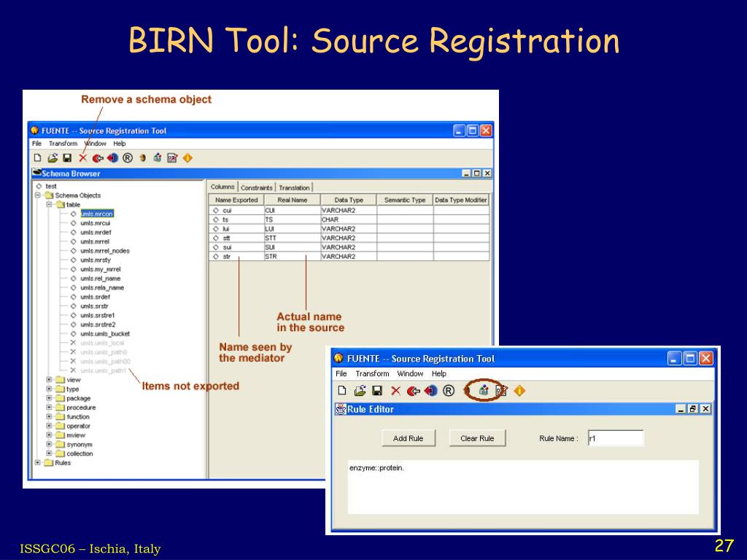747x560 pixels.
Task: Click the Save floppy icon in Rule Editor window
Action: [x=377, y=391]
